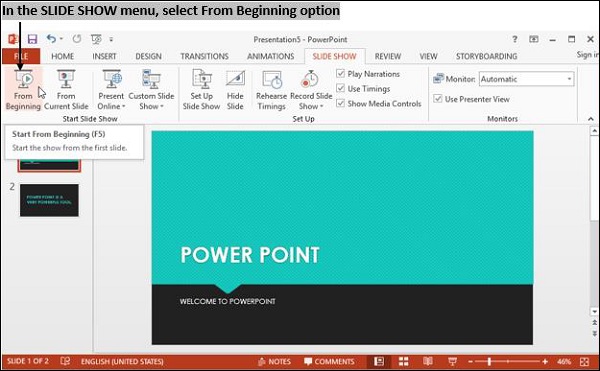This screenshot has height=371, width=600.
Task: Click the Hide Slide button
Action: (235, 90)
